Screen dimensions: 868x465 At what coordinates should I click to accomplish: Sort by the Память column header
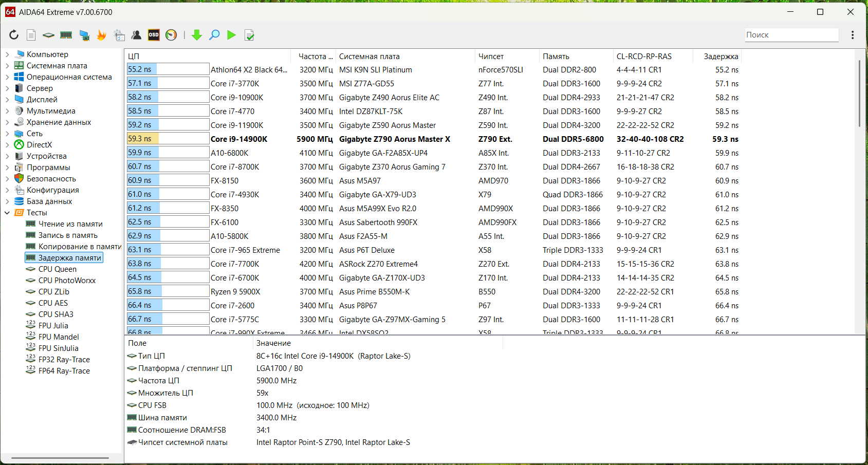click(x=576, y=57)
